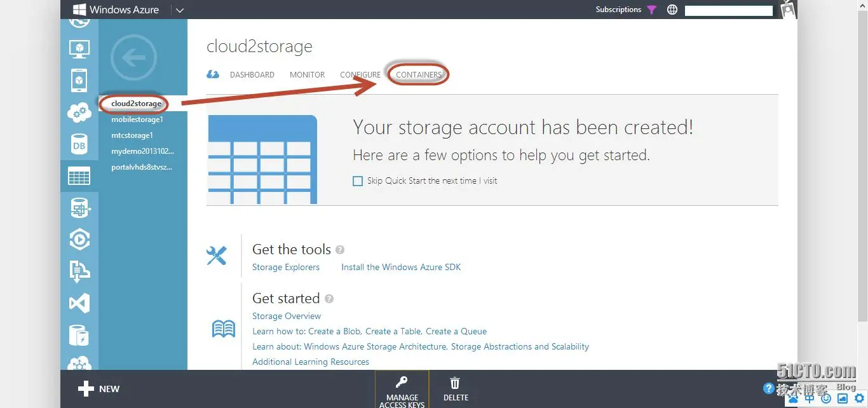Click the Delete button in command bar

456,389
